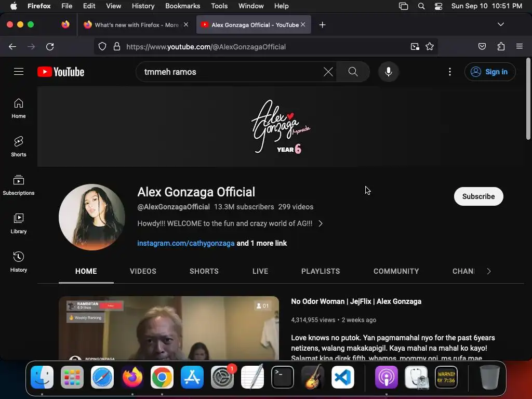Open the PLAYLISTS tab
532x399 pixels.
click(321, 271)
